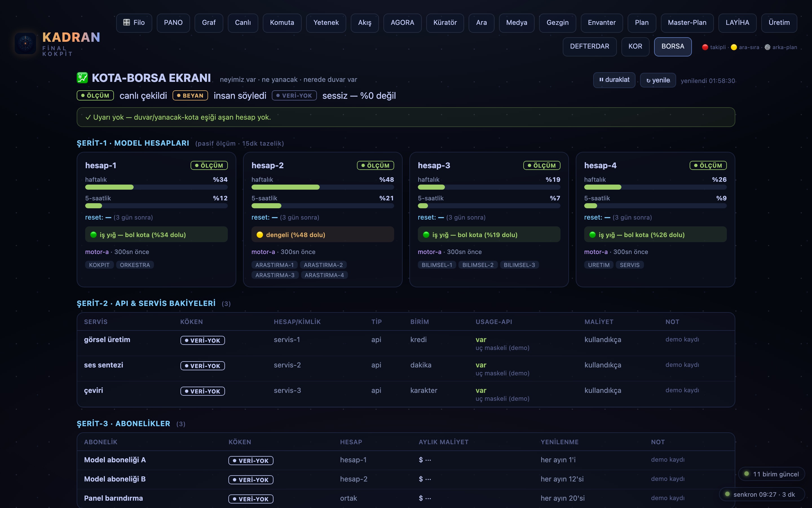Click the 'görsel üretim' service row name

(107, 340)
